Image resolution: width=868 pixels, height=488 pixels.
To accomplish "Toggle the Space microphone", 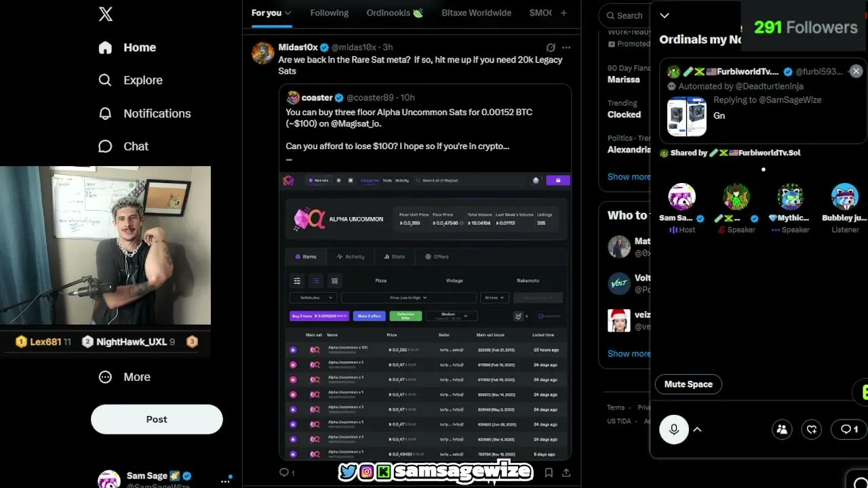I will (x=674, y=429).
